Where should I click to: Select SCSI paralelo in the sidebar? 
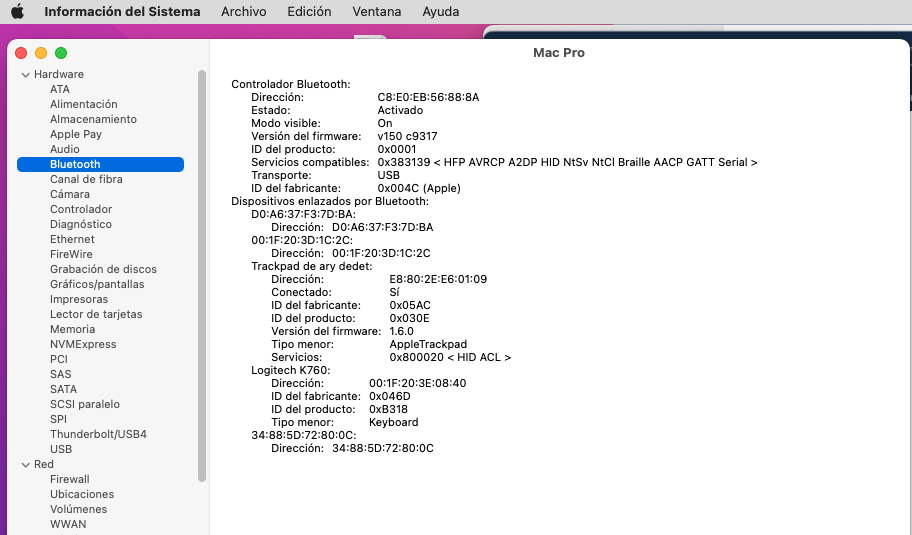(85, 404)
